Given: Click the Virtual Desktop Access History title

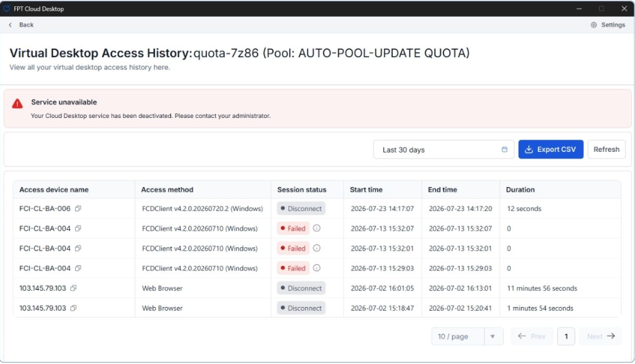Looking at the screenshot, I should [x=101, y=53].
